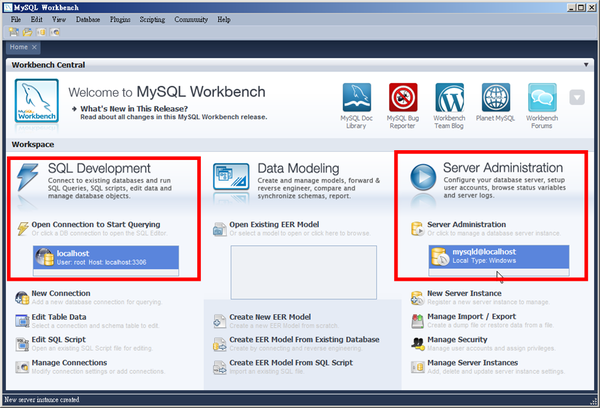Click the fourth toolbar icon
This screenshot has height=408, width=600.
click(x=55, y=32)
